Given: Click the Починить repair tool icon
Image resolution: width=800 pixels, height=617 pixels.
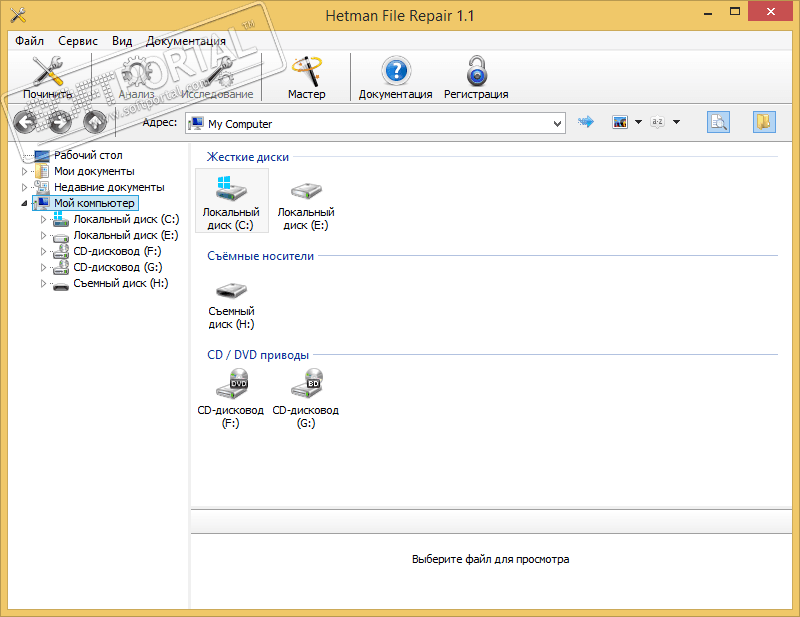Looking at the screenshot, I should 47,71.
